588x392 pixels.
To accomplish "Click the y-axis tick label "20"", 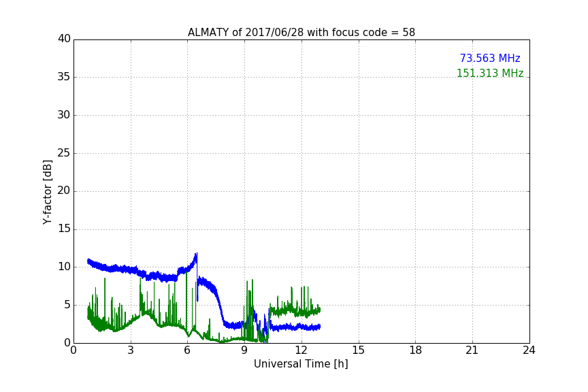I will [64, 191].
